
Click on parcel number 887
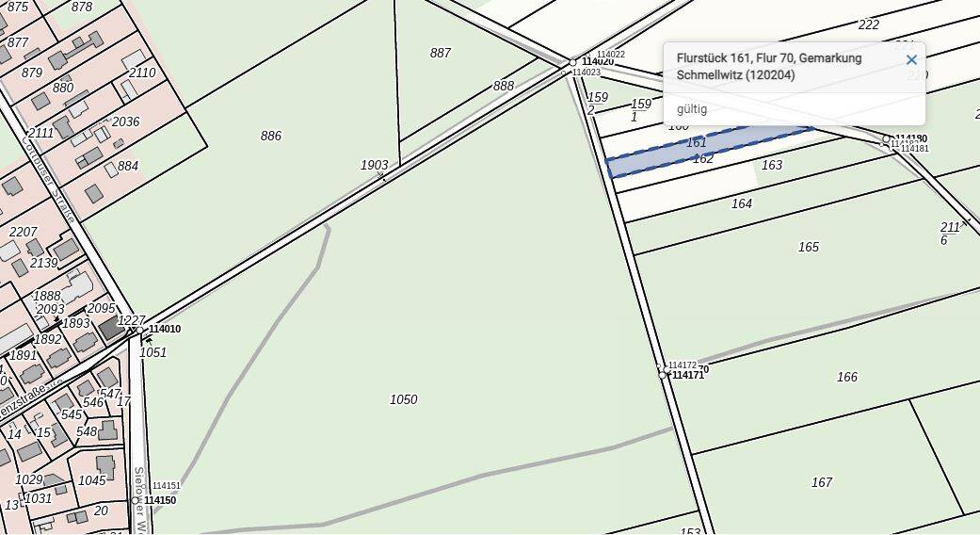point(440,53)
